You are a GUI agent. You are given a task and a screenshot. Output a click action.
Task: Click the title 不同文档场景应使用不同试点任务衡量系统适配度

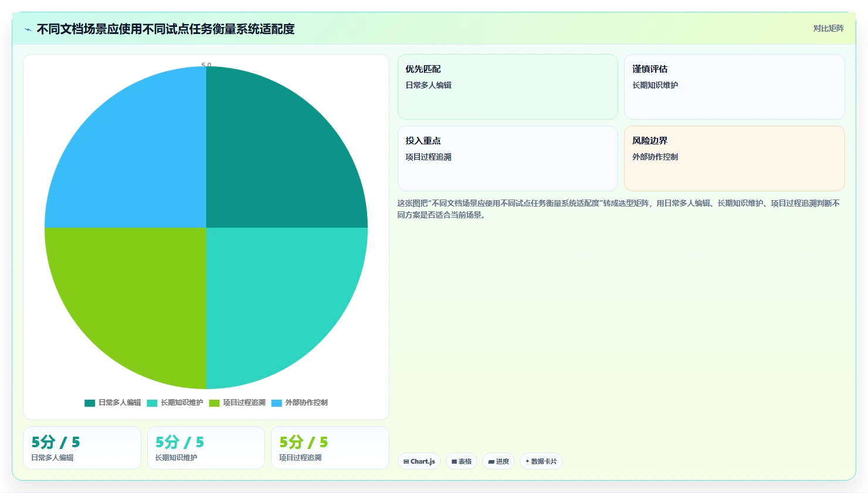[x=165, y=29]
